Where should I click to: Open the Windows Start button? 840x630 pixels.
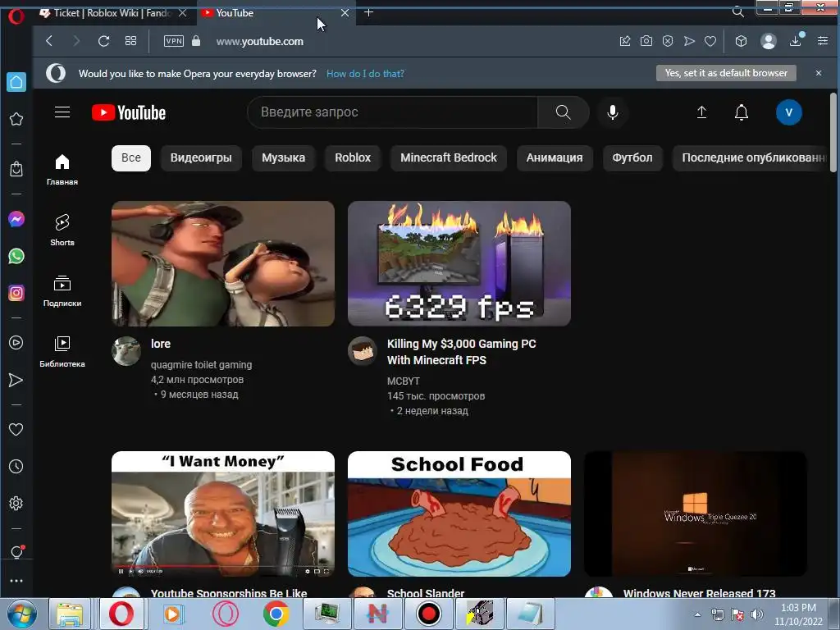[x=22, y=614]
